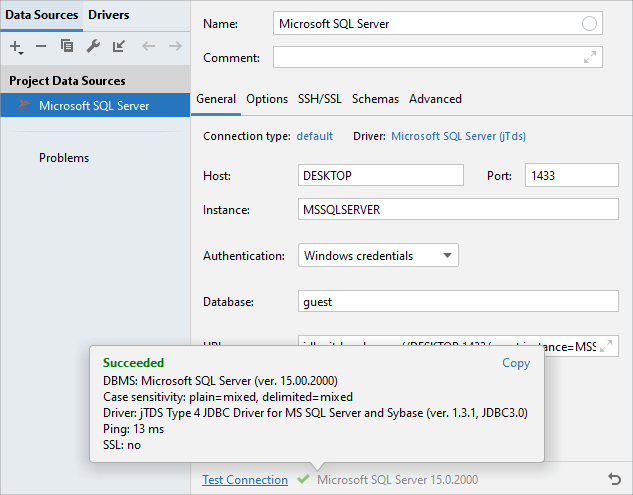Click the Host input field
The height and width of the screenshot is (495, 633).
pos(380,176)
